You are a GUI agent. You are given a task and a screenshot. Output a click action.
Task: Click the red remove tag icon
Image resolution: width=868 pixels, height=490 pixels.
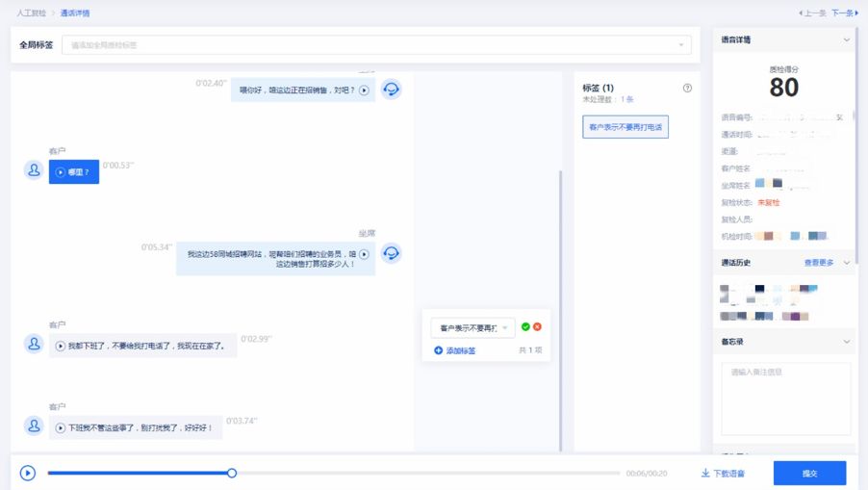(537, 327)
